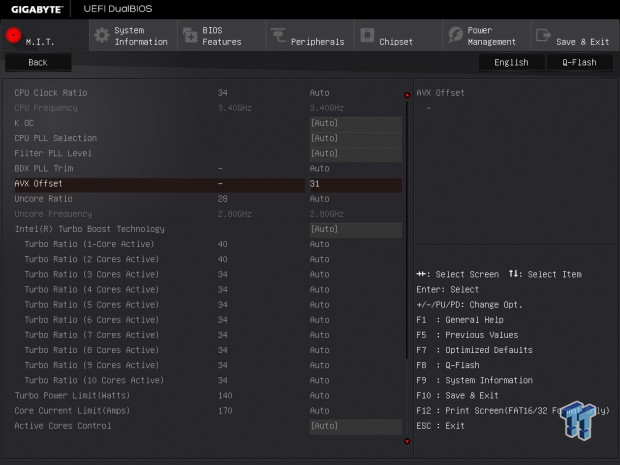Open the System Information tab
The image size is (620, 465).
pos(133,35)
